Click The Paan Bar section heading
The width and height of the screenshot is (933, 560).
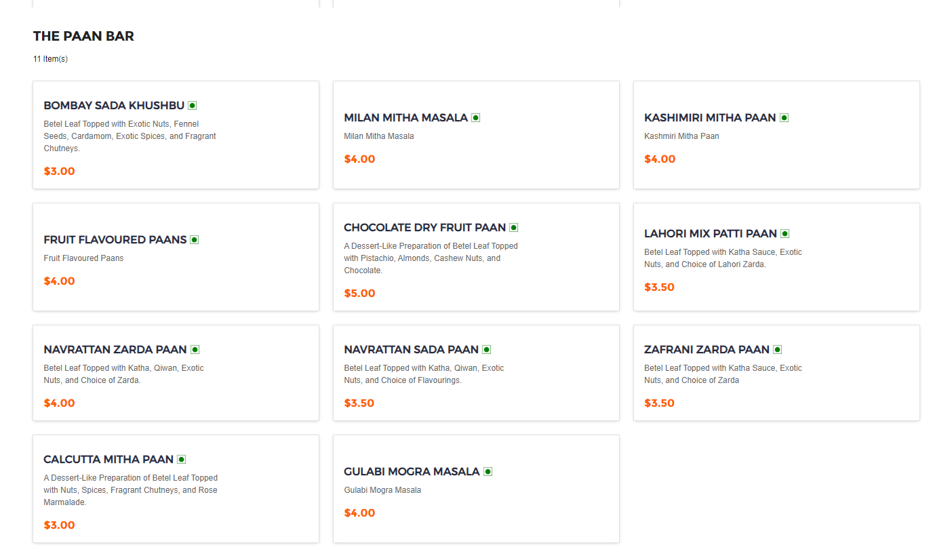point(83,37)
